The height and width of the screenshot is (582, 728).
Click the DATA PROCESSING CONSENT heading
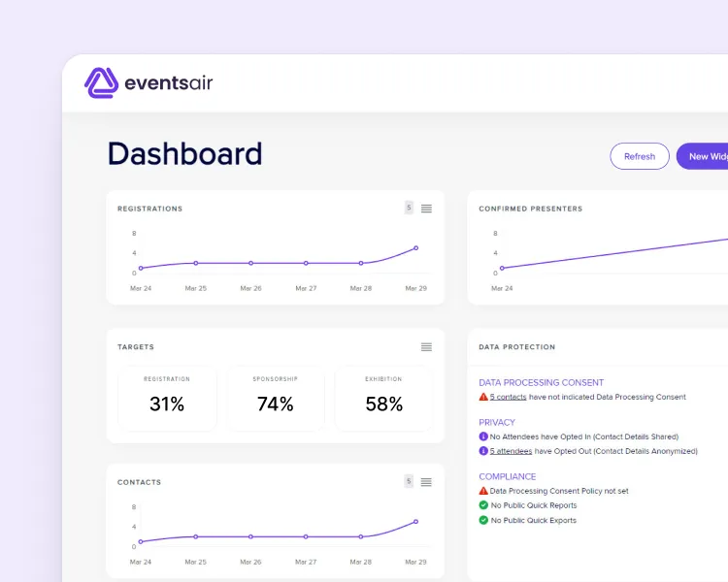click(x=541, y=382)
